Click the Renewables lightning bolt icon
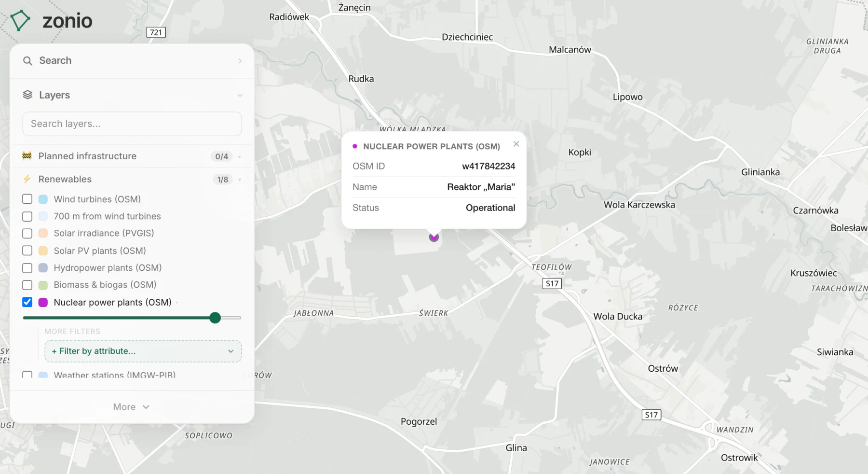 [x=27, y=179]
